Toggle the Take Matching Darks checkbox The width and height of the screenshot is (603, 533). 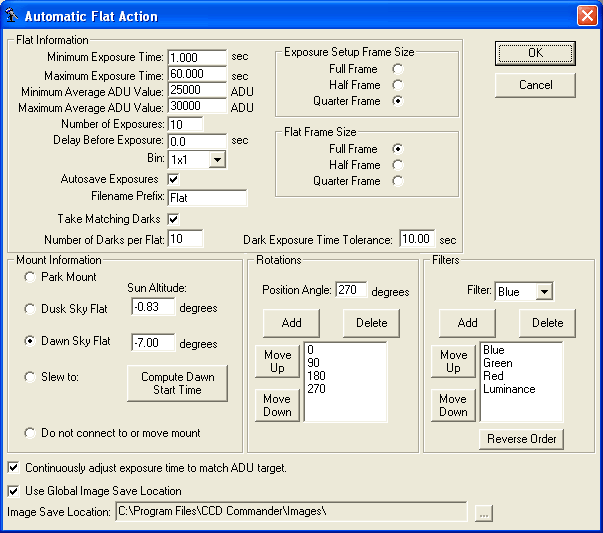[173, 219]
